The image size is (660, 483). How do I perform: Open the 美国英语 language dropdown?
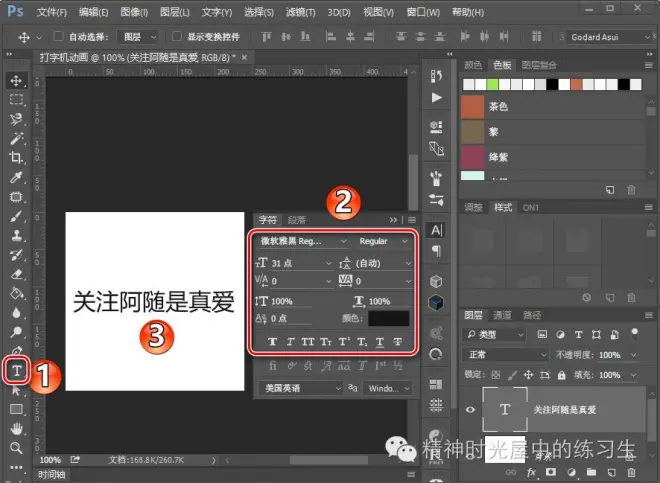click(x=301, y=388)
